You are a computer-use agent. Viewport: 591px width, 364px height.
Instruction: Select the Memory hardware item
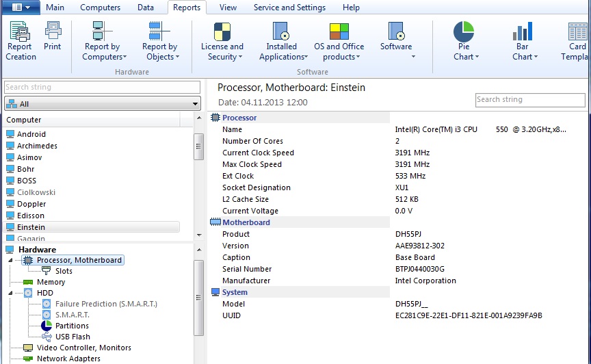tap(51, 282)
